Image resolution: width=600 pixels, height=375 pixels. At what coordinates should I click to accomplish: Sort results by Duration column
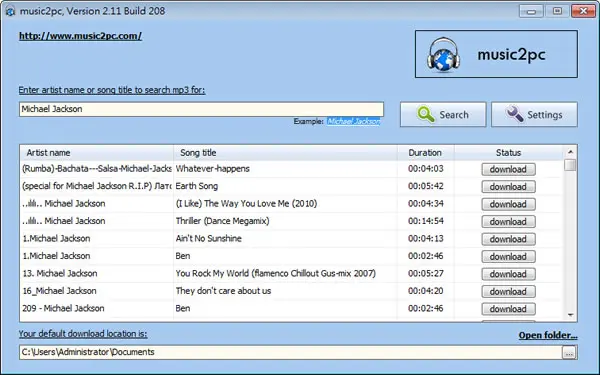(x=426, y=153)
